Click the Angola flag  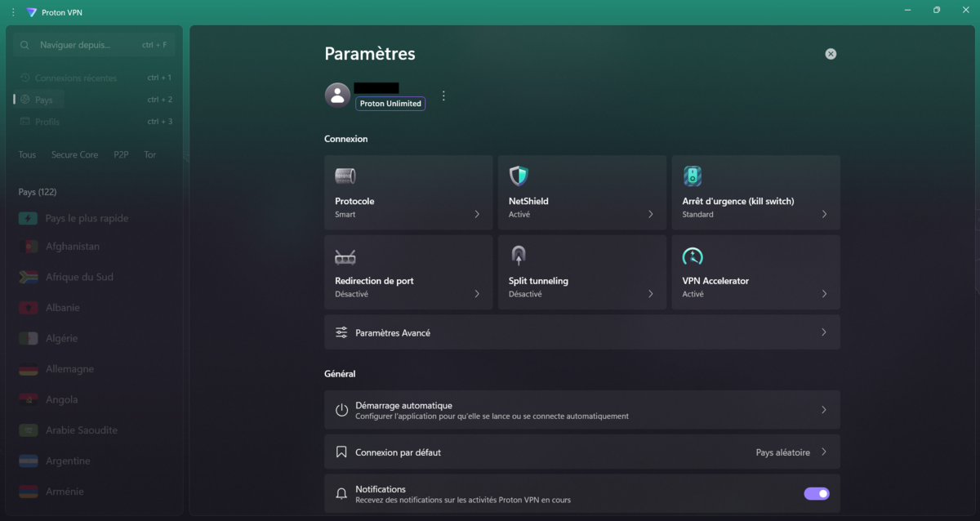click(29, 399)
